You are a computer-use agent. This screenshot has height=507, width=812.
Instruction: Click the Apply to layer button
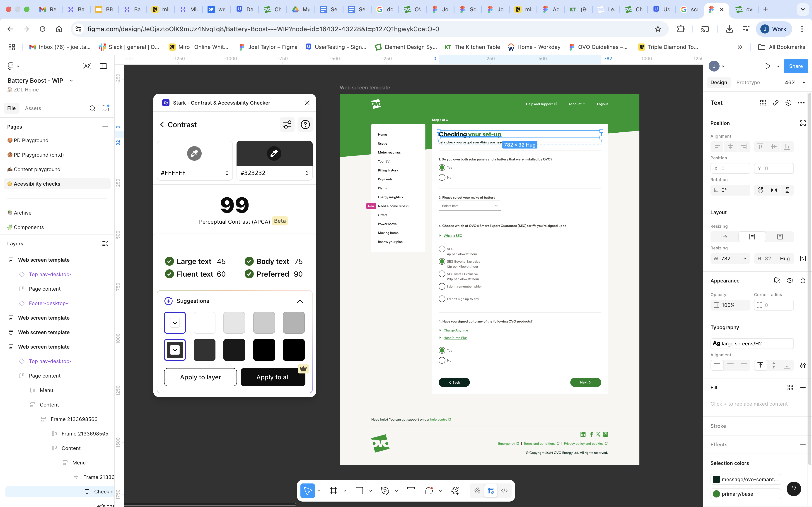[200, 377]
